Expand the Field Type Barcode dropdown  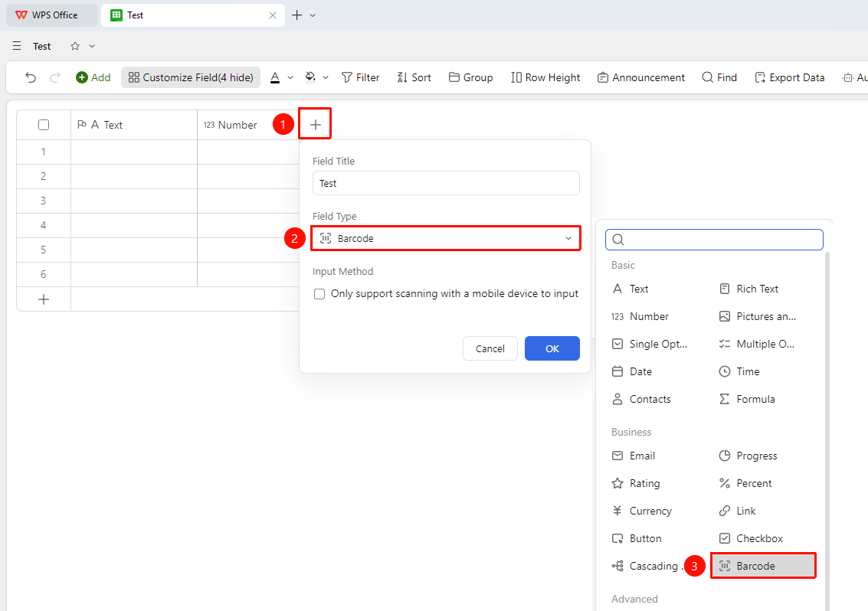(446, 239)
